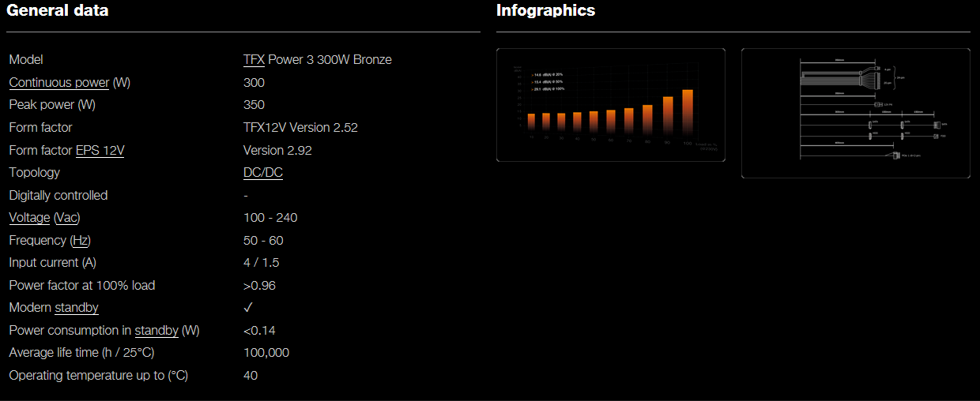Click the Hz unit link

80,240
